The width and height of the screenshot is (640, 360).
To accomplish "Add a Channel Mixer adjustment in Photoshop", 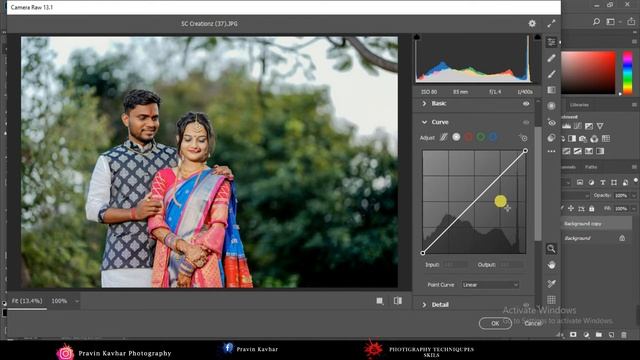I will (594, 139).
